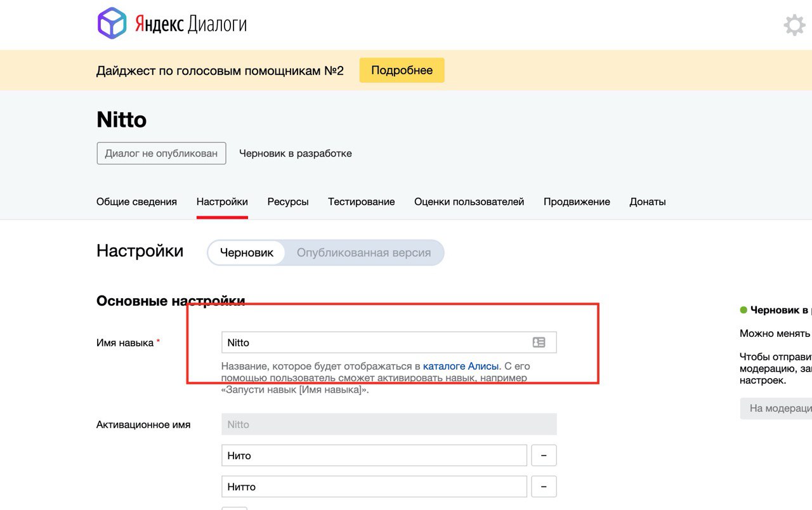Click the Яндекс Диалоги title text
This screenshot has width=812, height=510.
(191, 25)
